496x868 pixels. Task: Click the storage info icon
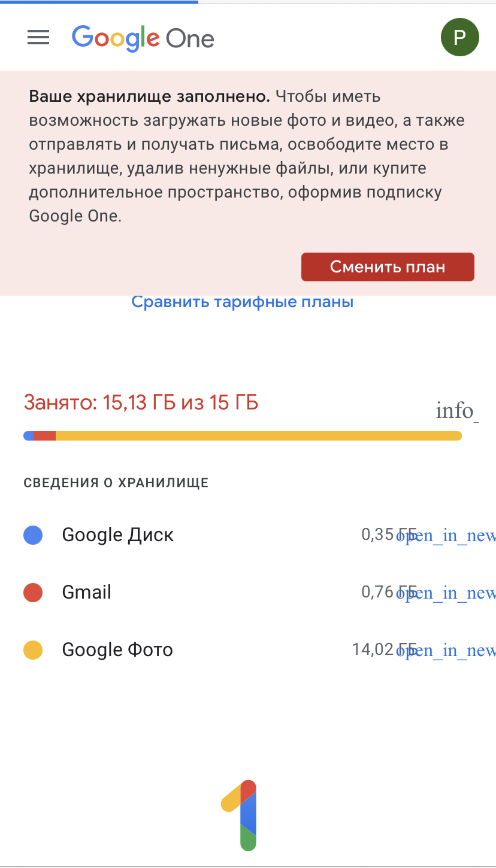tap(457, 411)
